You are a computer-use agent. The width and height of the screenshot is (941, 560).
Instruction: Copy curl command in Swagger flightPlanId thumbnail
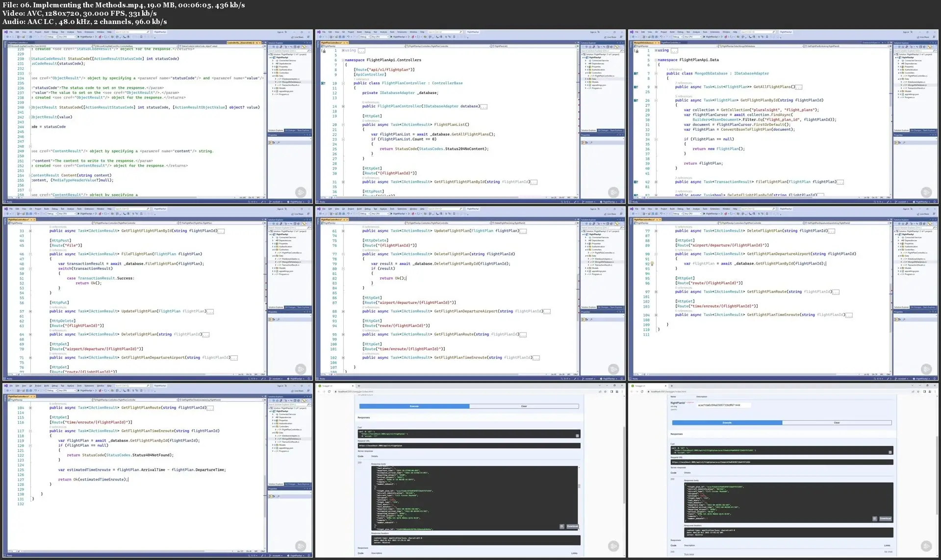click(x=890, y=452)
